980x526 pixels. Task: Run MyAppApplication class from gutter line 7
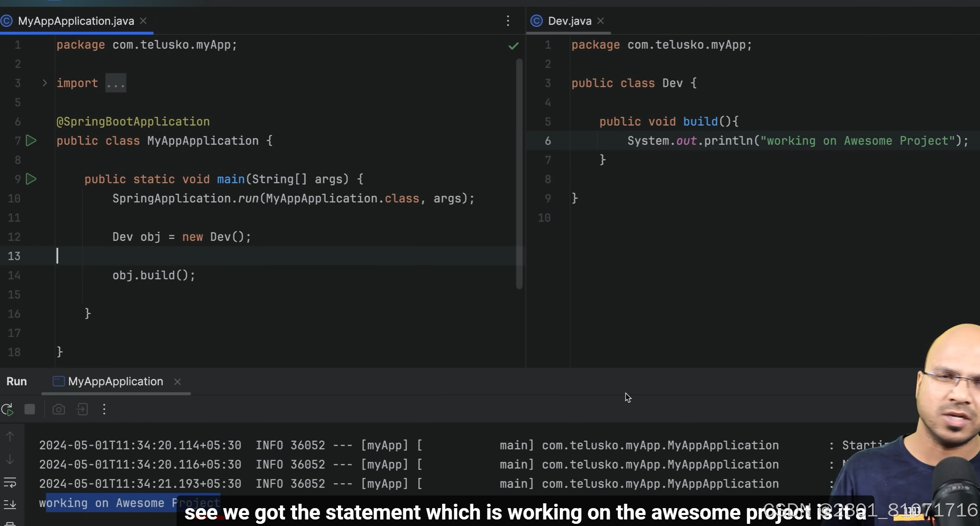click(x=31, y=141)
